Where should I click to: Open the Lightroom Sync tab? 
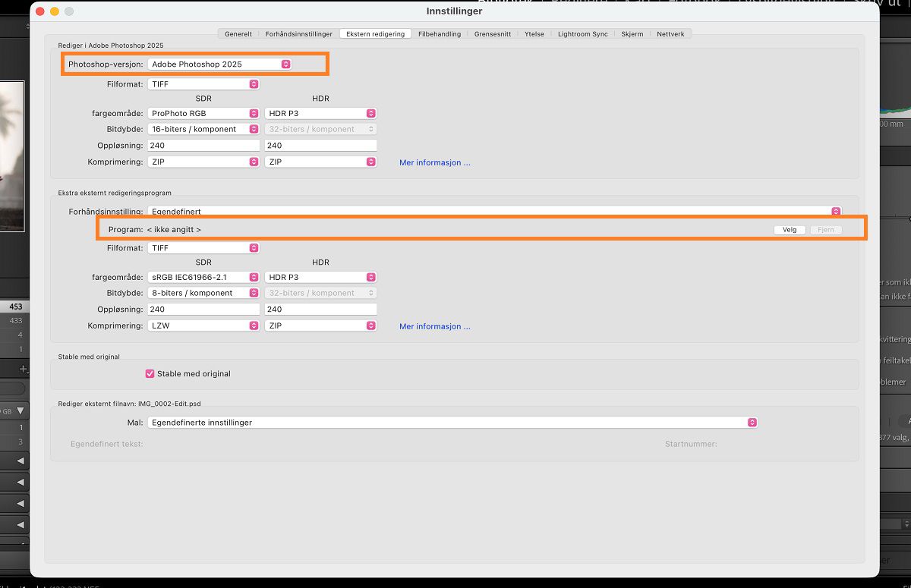(x=582, y=33)
